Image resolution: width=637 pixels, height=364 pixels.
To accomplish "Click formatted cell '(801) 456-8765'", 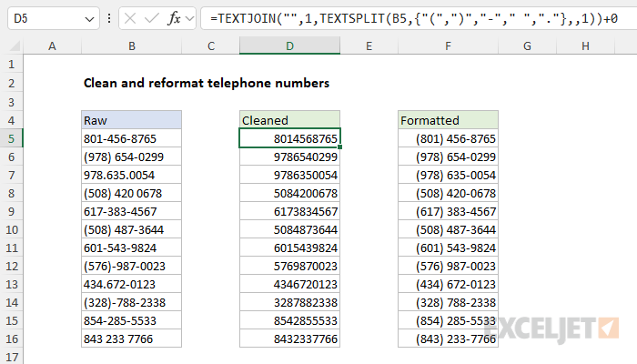I will pos(448,138).
